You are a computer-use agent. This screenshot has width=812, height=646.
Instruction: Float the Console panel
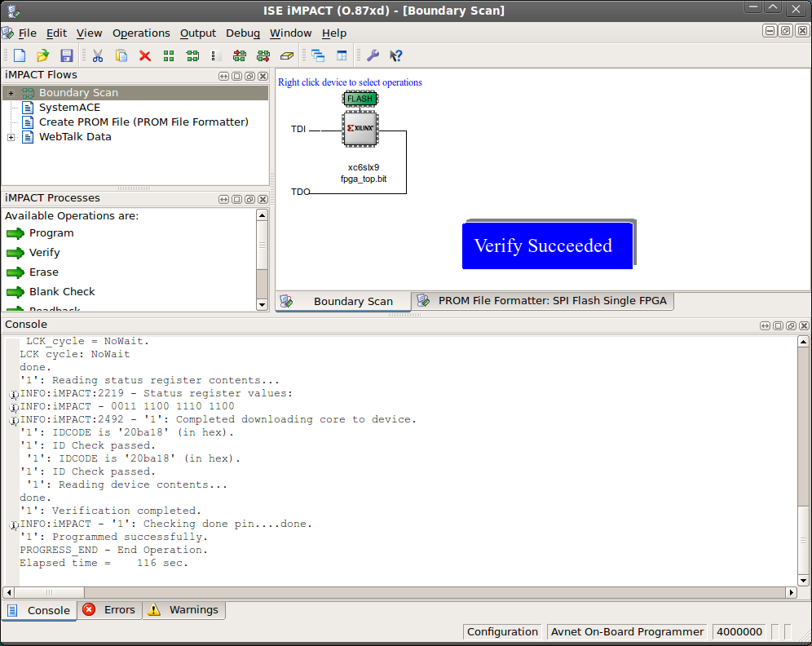pos(791,325)
